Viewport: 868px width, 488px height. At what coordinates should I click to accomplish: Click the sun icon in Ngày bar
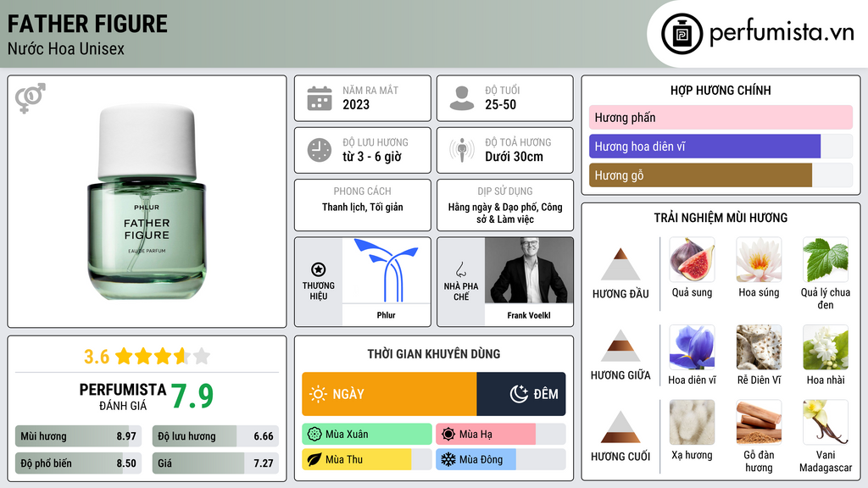[x=319, y=394]
